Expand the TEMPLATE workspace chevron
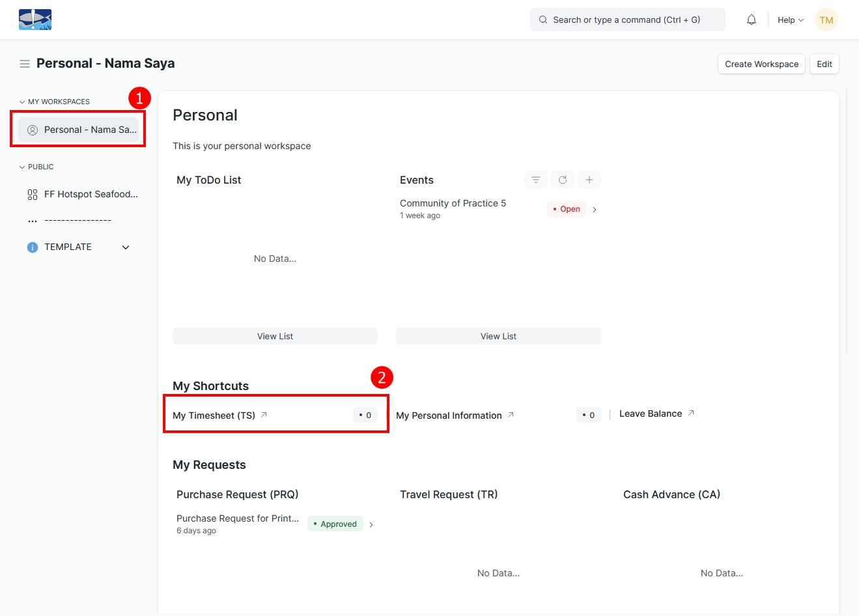Screen dimensions: 859x616 click(126, 247)
